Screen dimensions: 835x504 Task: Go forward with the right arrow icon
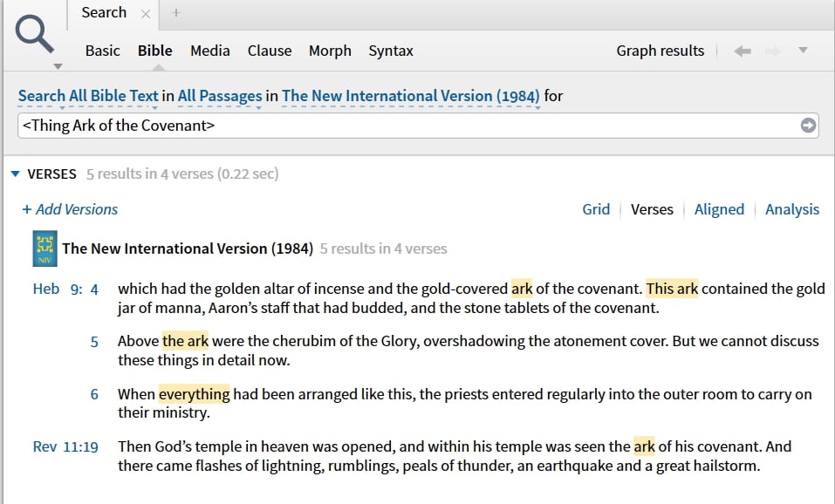[773, 51]
